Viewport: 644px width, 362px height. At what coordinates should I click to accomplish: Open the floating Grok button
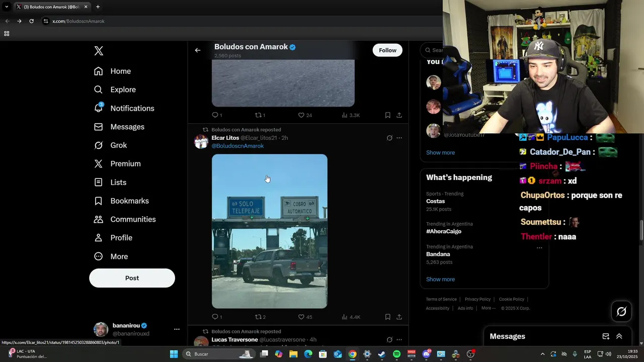621,312
